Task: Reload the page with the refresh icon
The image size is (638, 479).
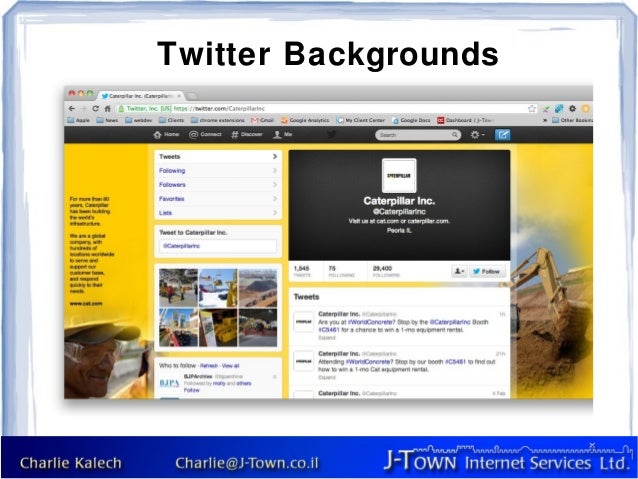Action: [96, 109]
